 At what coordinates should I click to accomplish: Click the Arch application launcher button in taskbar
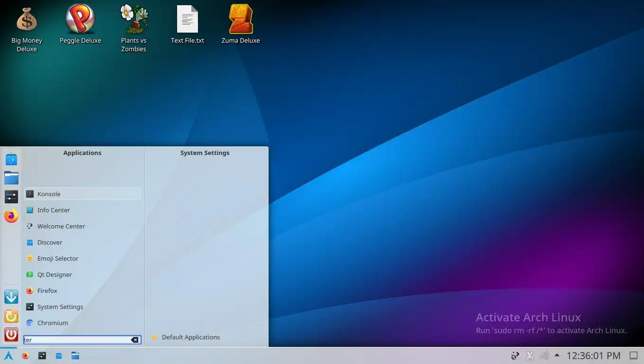[x=9, y=355]
